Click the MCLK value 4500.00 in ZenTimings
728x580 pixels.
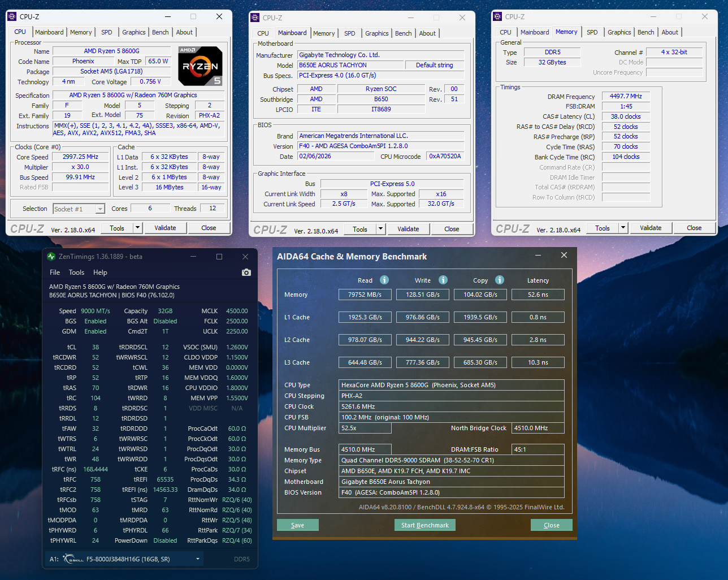[237, 311]
